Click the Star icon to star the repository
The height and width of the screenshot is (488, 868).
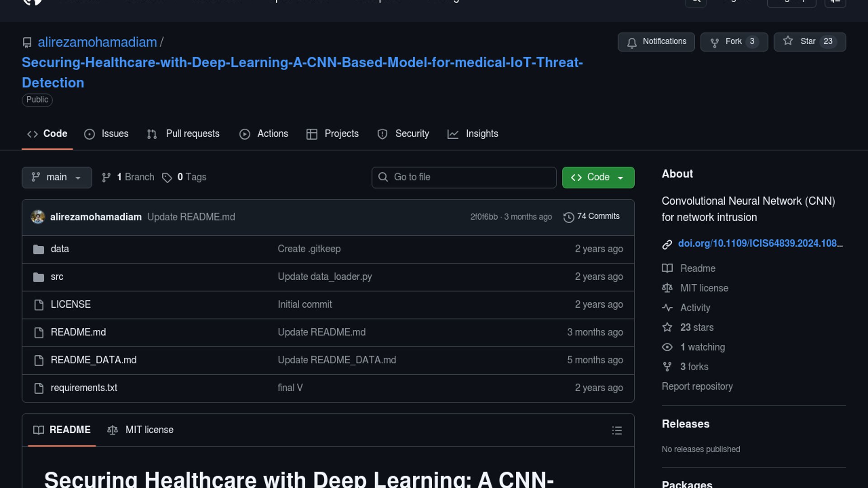(x=788, y=41)
